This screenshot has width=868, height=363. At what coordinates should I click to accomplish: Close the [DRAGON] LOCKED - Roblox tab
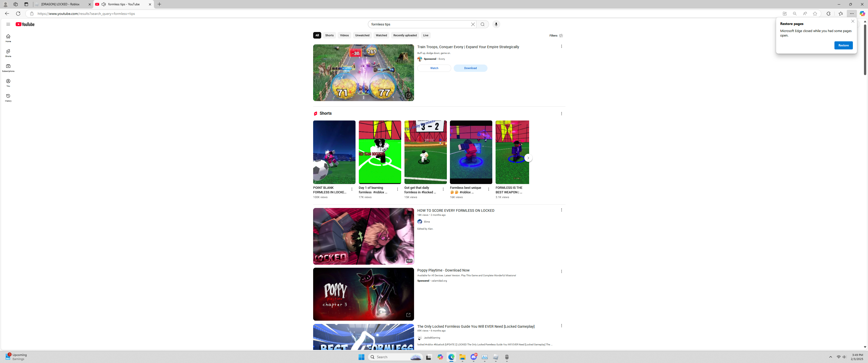pyautogui.click(x=90, y=4)
